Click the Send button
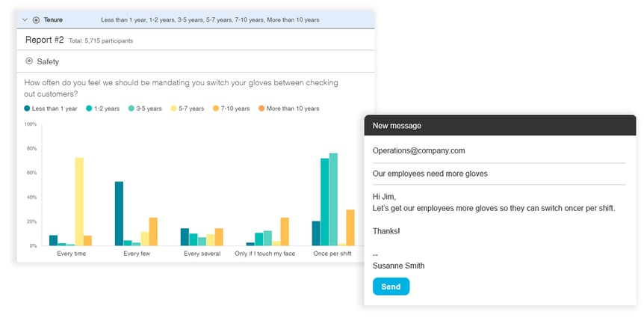 pos(391,287)
